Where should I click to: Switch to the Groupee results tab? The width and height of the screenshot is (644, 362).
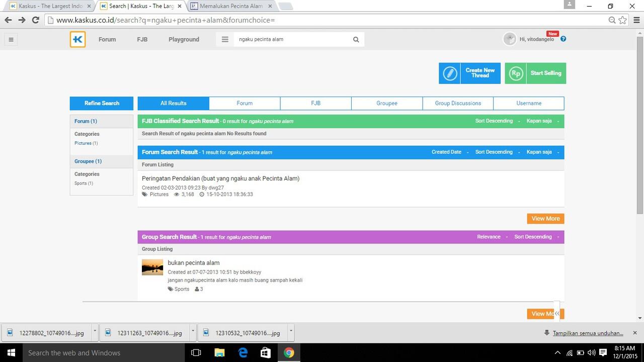click(x=387, y=103)
